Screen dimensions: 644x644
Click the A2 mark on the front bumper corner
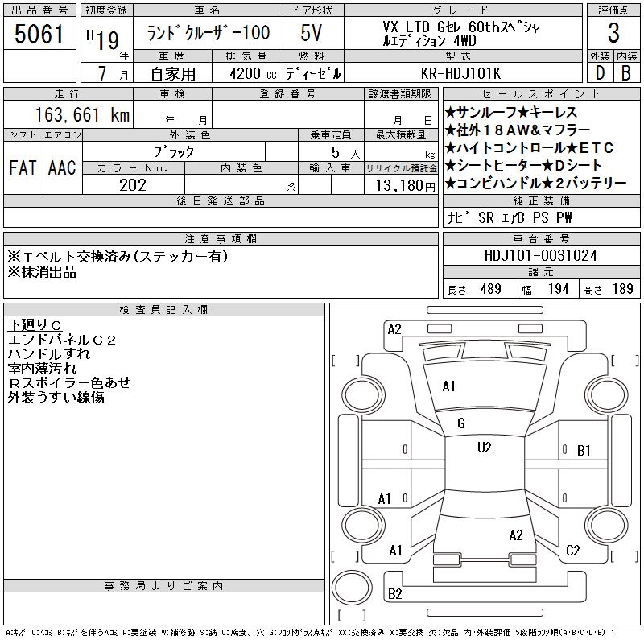(394, 329)
